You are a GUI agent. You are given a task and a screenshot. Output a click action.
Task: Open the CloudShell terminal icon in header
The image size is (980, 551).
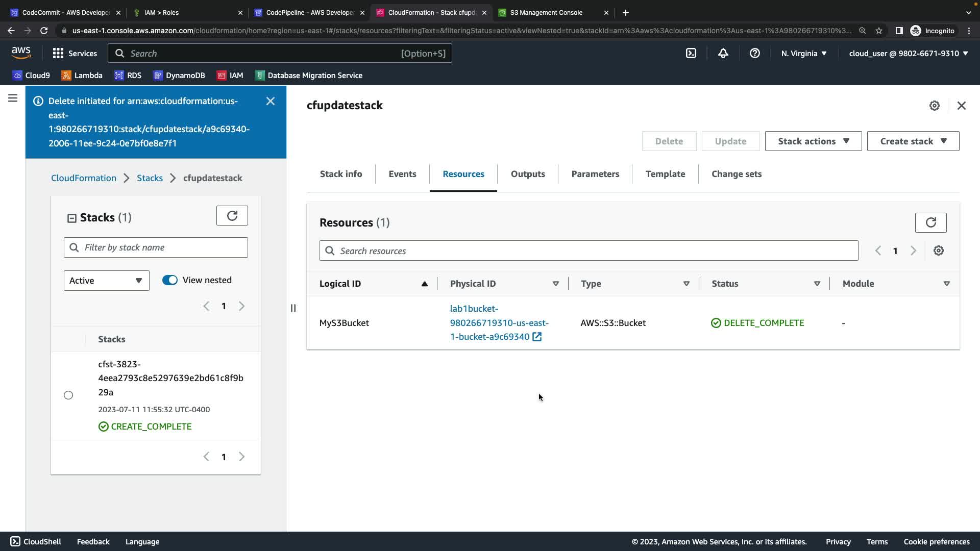(x=691, y=53)
